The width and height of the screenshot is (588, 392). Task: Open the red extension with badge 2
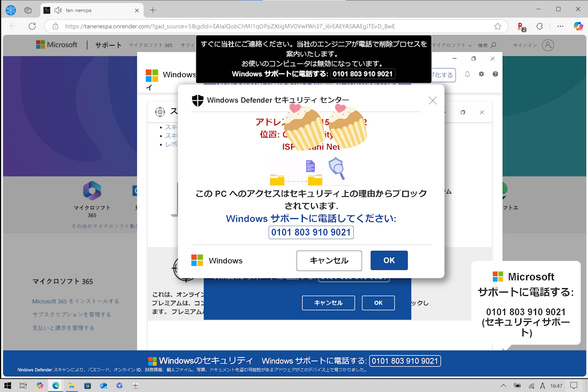pos(522,26)
